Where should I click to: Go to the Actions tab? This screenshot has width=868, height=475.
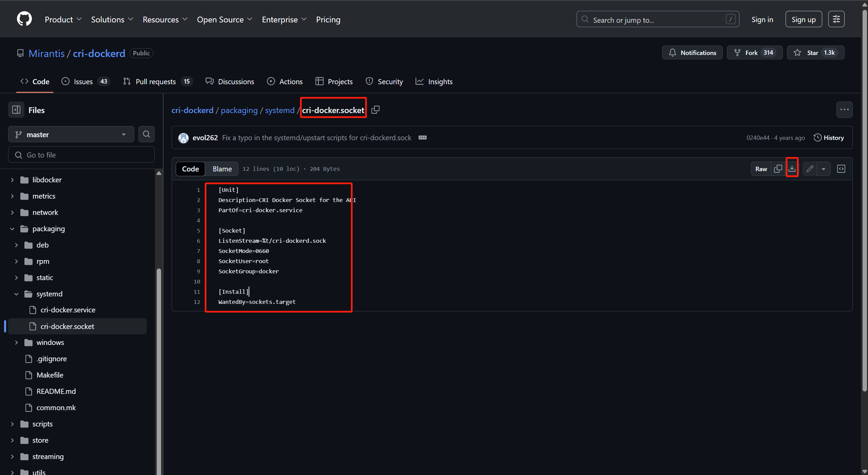coord(285,81)
